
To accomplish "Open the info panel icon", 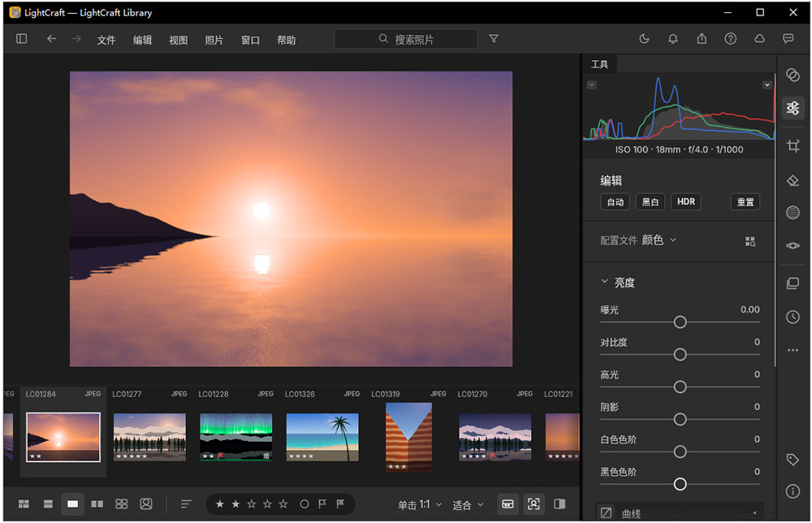I will tap(793, 491).
